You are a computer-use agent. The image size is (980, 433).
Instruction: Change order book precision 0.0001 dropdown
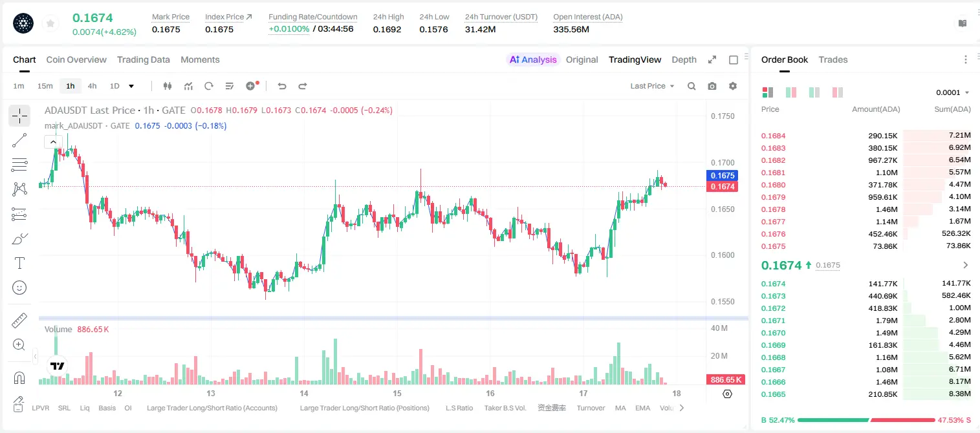(x=952, y=92)
